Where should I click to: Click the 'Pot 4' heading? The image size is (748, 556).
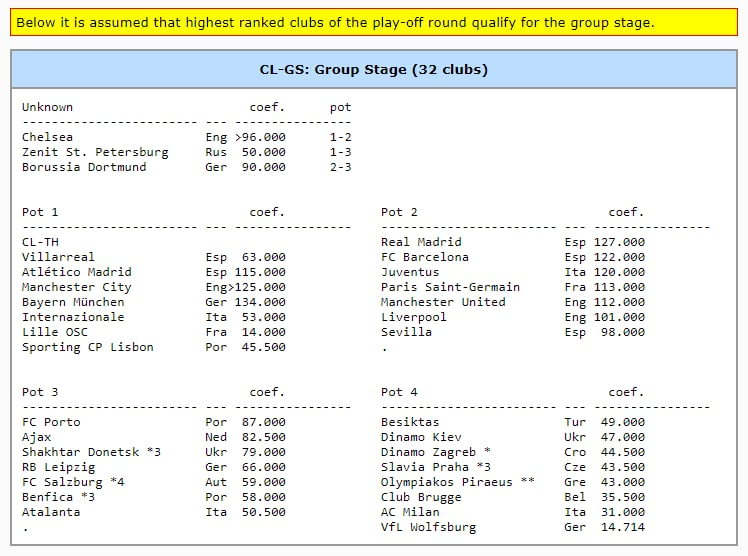pyautogui.click(x=399, y=392)
